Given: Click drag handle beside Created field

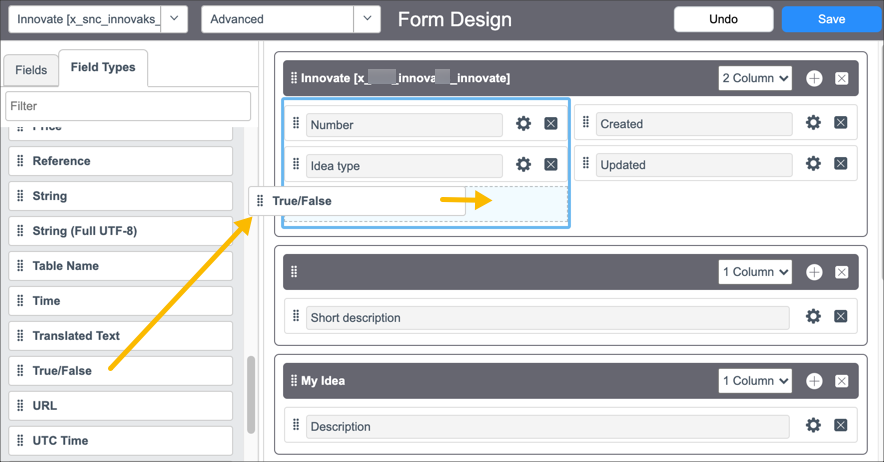Looking at the screenshot, I should point(586,122).
